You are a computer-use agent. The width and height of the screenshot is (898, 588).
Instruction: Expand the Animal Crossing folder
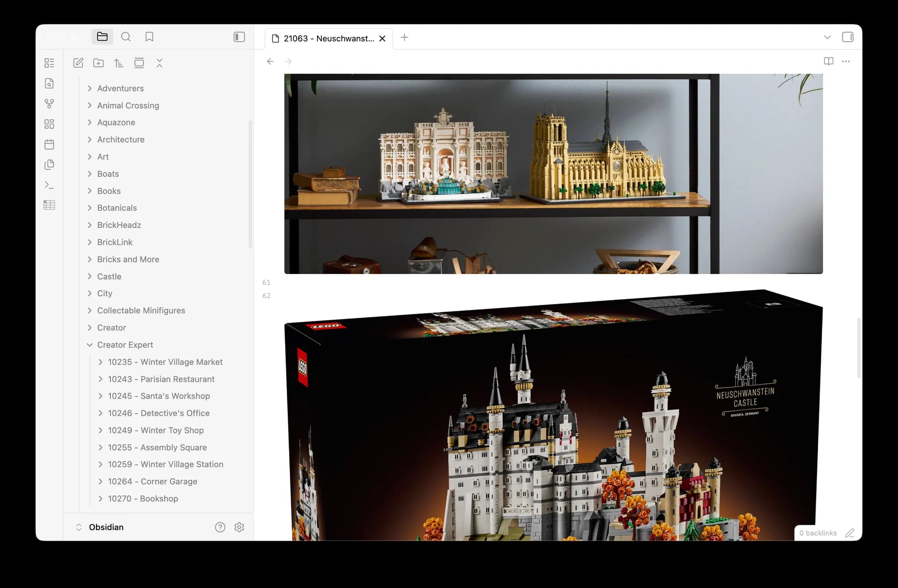(128, 106)
